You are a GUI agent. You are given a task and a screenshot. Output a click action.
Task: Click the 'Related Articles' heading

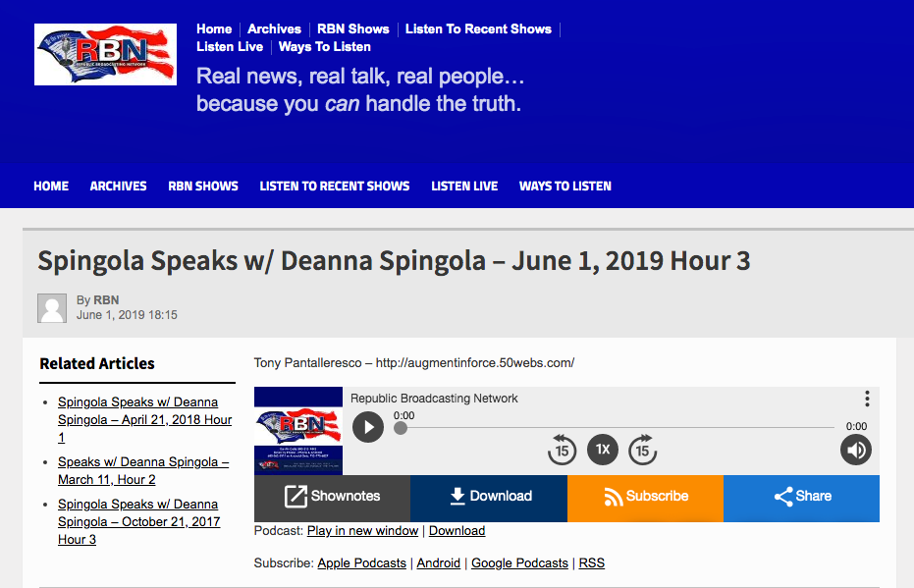pyautogui.click(x=97, y=363)
